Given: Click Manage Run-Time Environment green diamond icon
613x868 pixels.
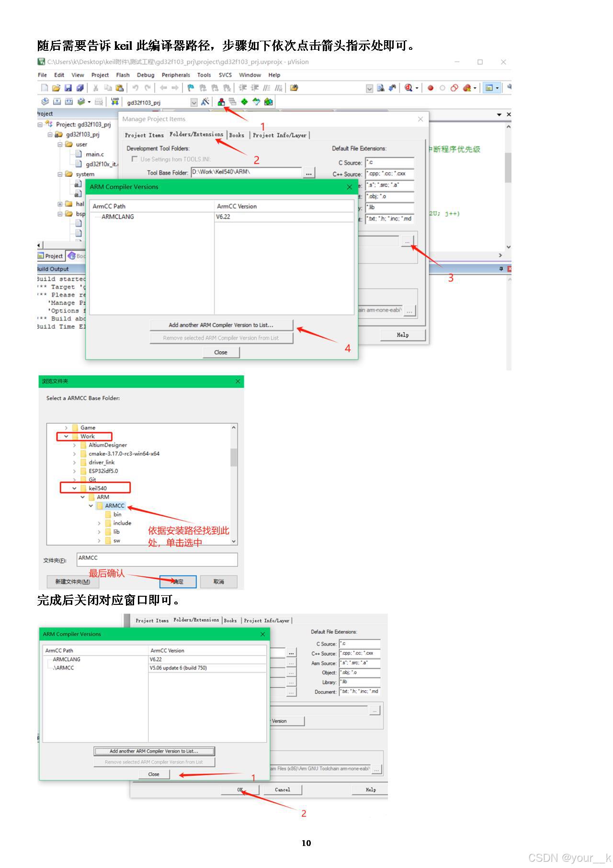Looking at the screenshot, I should [x=244, y=102].
